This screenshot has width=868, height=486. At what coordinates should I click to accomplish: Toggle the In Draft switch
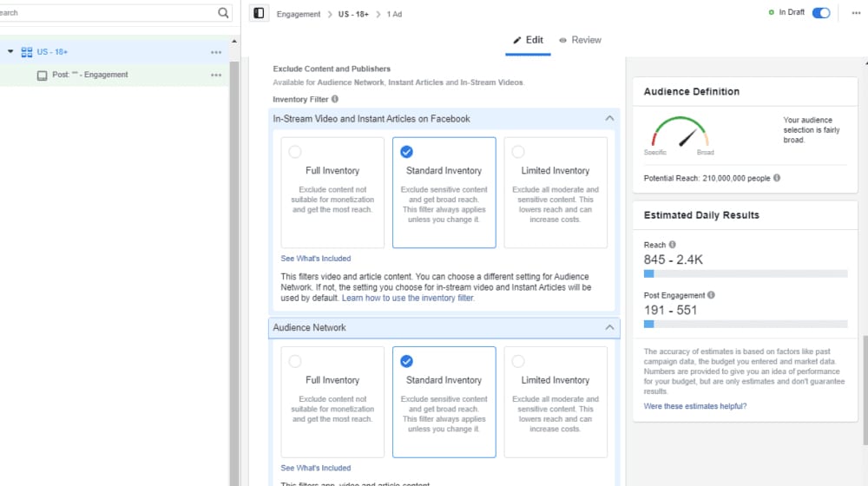coord(820,13)
